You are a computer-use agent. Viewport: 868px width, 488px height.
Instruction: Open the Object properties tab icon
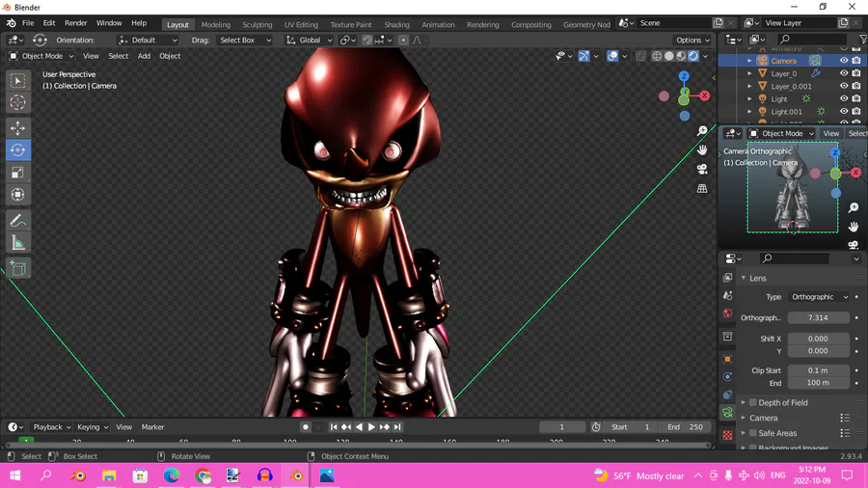click(728, 359)
